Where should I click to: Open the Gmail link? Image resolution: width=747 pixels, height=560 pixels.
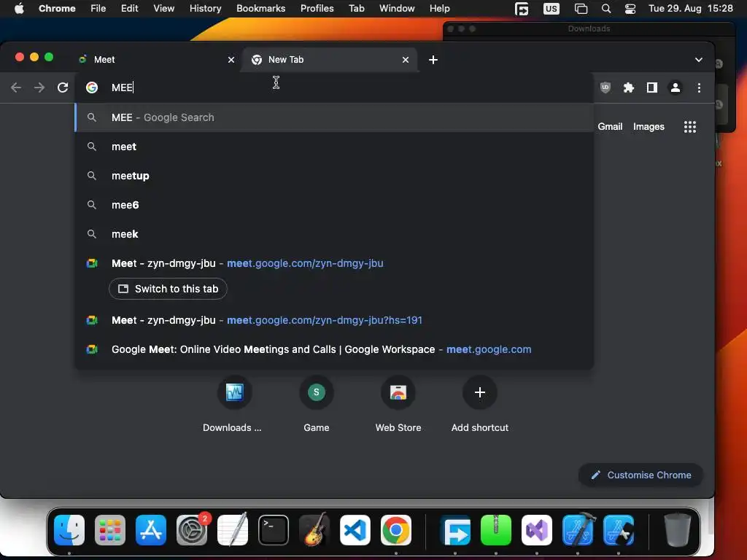click(x=610, y=127)
